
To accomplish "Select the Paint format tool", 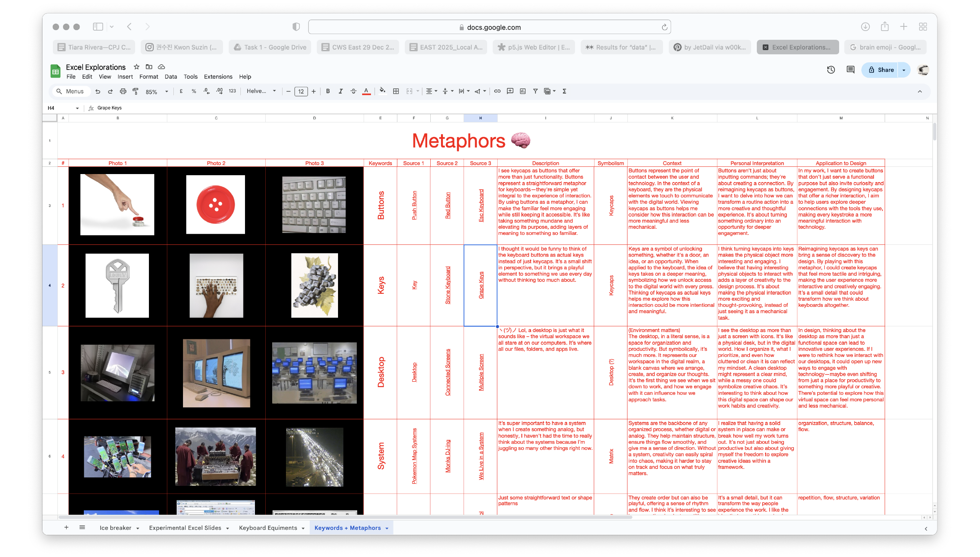I will [136, 91].
